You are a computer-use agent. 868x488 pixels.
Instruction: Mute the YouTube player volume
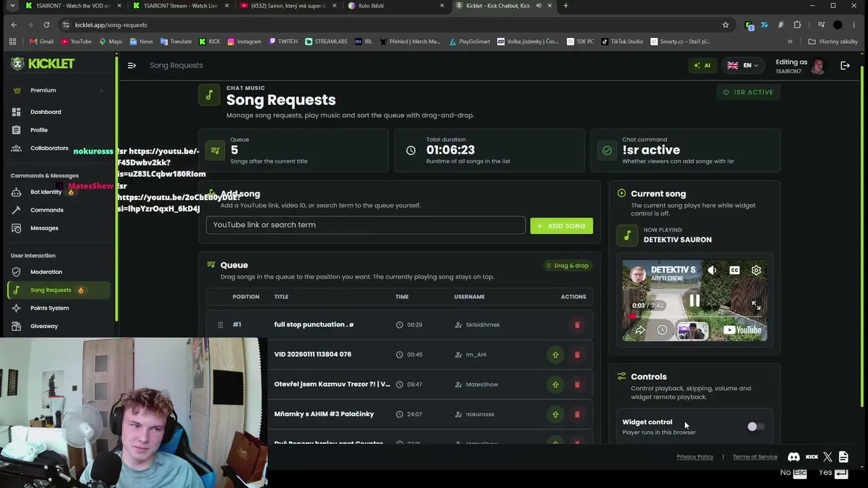click(712, 270)
